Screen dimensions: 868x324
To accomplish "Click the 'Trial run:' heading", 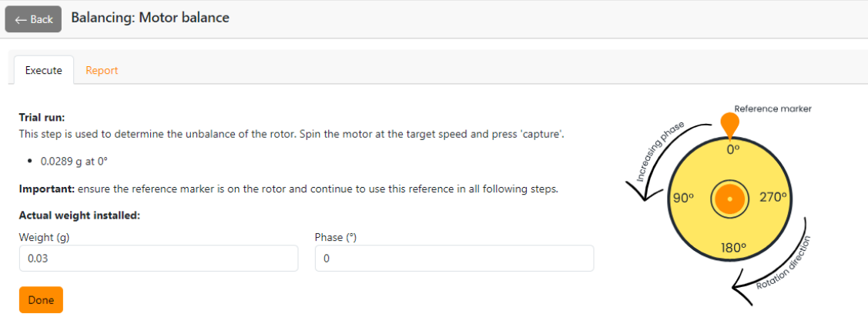I will (x=42, y=118).
